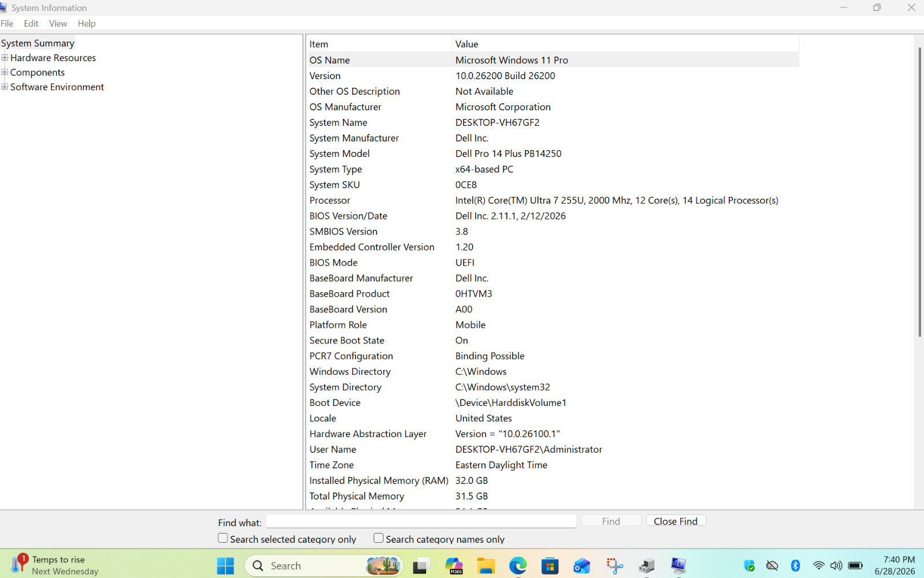Open Wi-Fi network settings in tray
This screenshot has width=924, height=578.
[x=818, y=566]
